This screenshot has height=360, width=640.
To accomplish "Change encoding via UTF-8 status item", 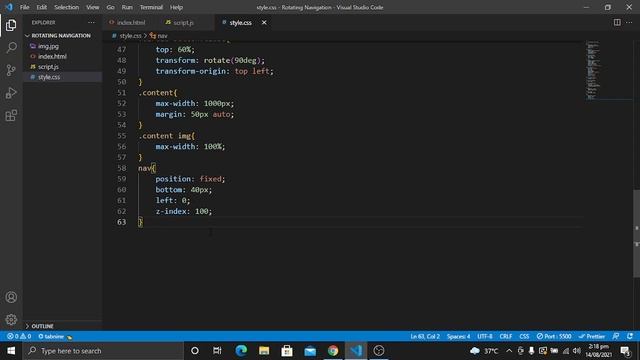I will pyautogui.click(x=485, y=336).
